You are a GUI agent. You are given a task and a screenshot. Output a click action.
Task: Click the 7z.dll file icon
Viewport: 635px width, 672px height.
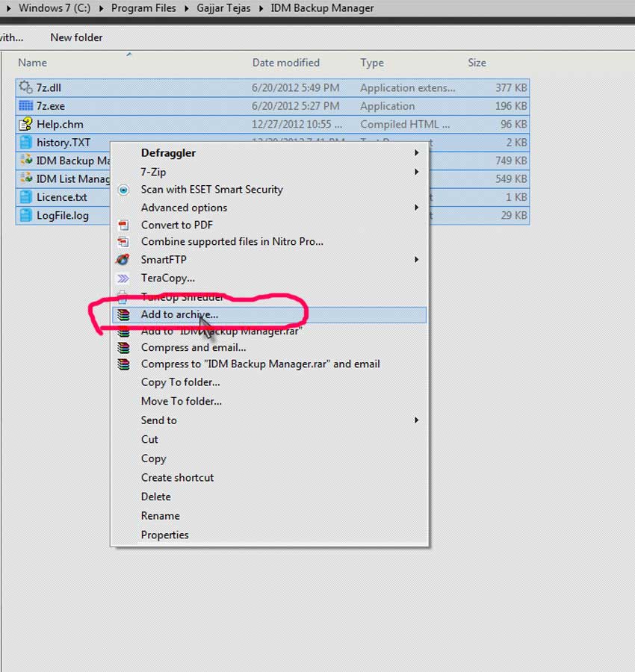[x=25, y=87]
